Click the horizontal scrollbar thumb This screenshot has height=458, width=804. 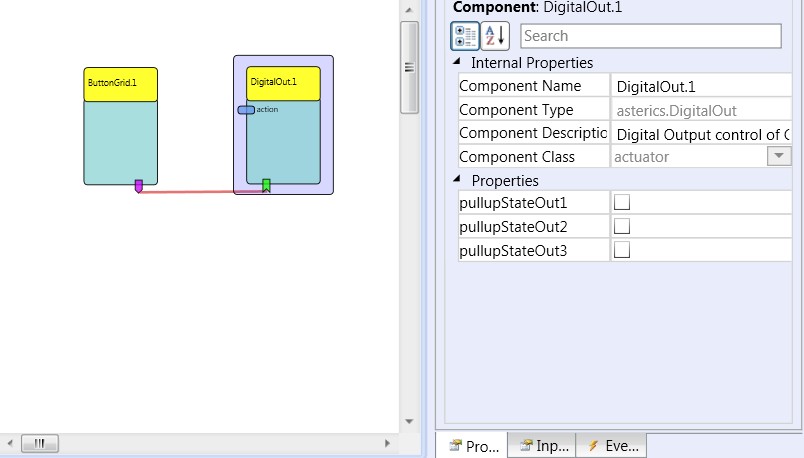40,444
